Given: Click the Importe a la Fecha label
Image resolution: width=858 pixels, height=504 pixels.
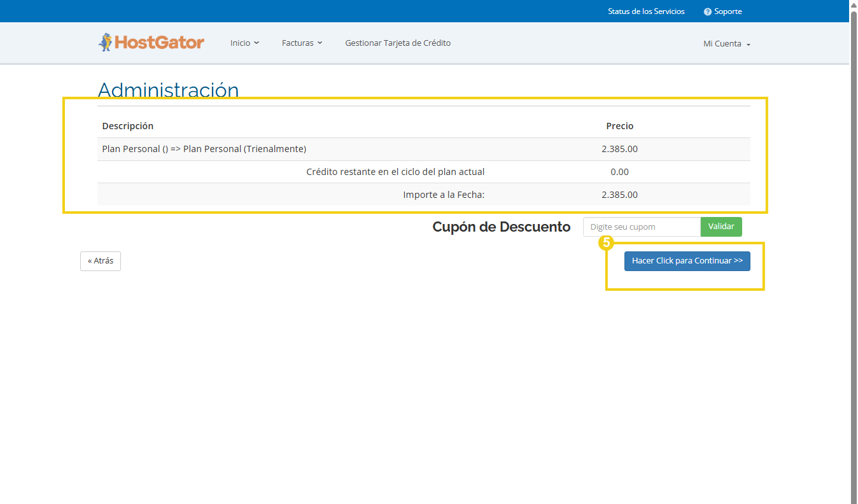Looking at the screenshot, I should tap(444, 195).
